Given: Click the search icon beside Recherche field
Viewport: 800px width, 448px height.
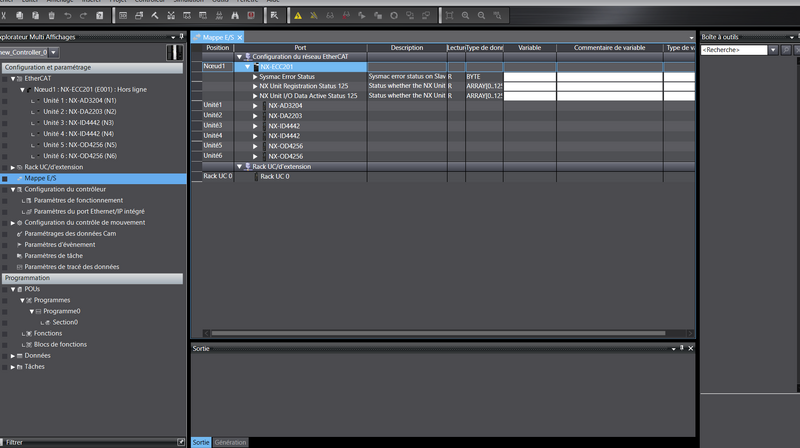Looking at the screenshot, I should pos(787,49).
